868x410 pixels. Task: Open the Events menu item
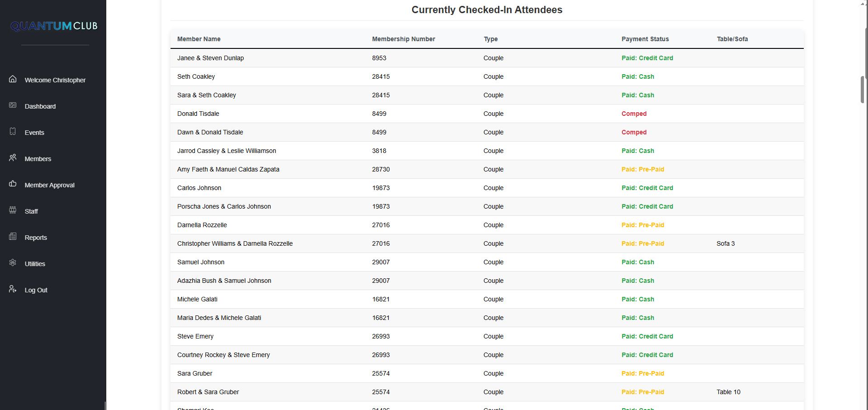[x=34, y=133]
